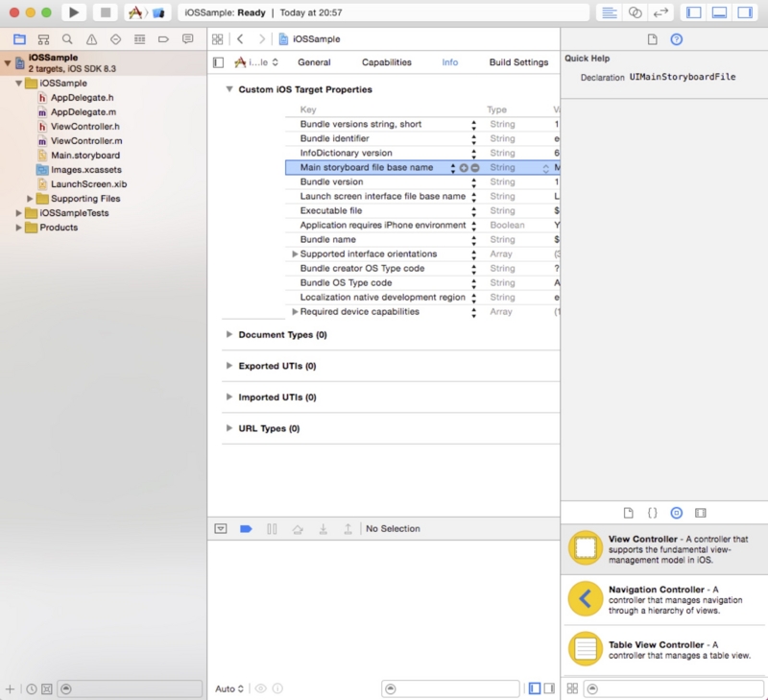The image size is (768, 700).
Task: Select the View Controller library object
Action: (x=664, y=548)
